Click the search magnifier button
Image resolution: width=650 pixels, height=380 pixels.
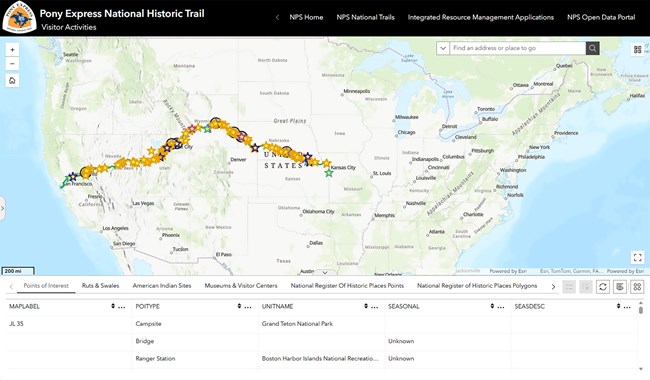pos(593,48)
